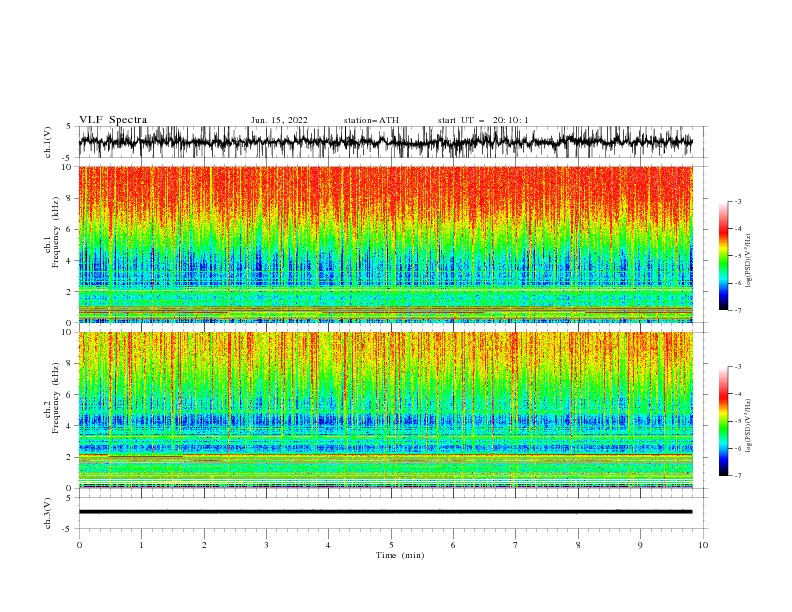The height and width of the screenshot is (612, 792).
Task: Click the ch.1 spectrogram color bar
Action: pos(723,256)
